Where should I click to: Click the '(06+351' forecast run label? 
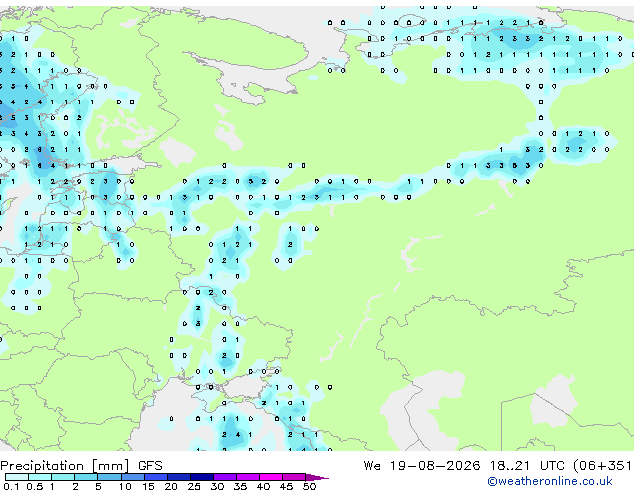(x=603, y=466)
